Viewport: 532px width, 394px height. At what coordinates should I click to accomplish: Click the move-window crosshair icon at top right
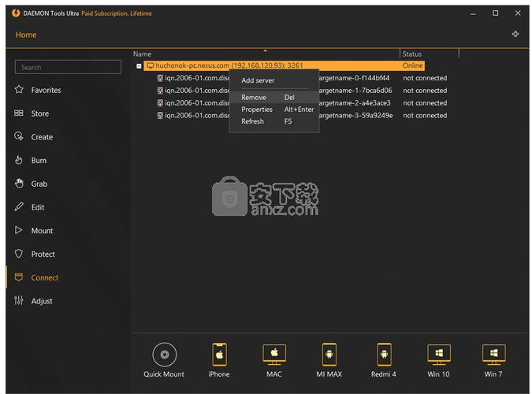(x=515, y=34)
